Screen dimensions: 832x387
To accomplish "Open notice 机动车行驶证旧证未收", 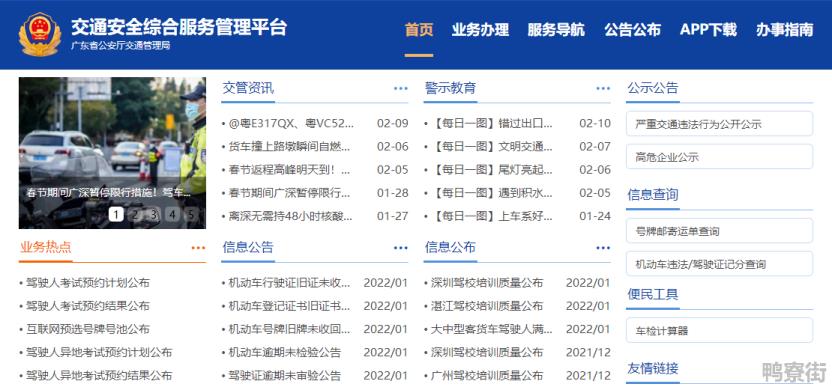I will click(289, 283).
